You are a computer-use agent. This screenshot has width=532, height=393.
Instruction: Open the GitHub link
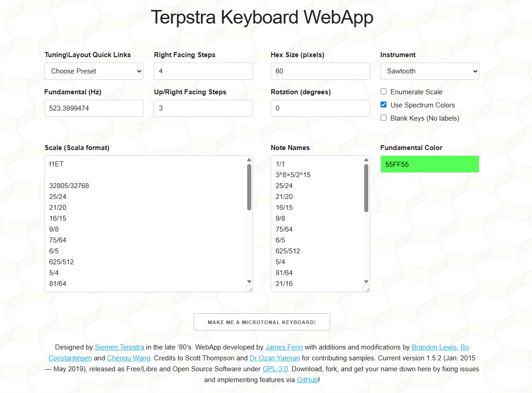click(x=307, y=380)
